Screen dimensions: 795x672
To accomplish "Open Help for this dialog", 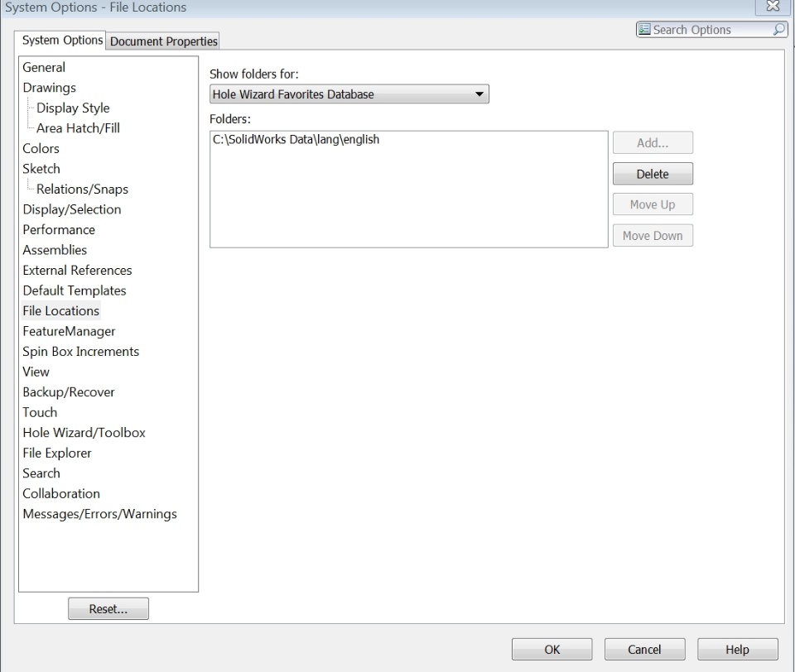I will point(737,649).
